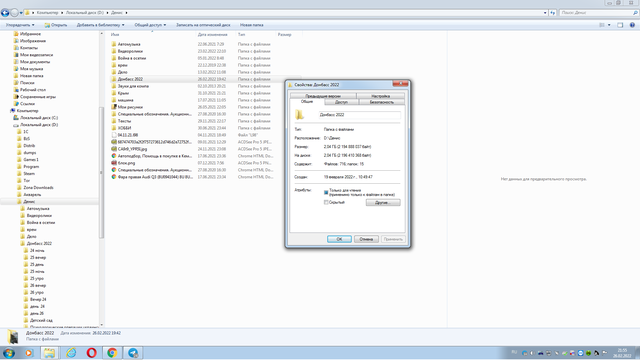The image size is (640, 360).
Task: Switch to the Предыдущие версии tab
Action: pyautogui.click(x=323, y=96)
